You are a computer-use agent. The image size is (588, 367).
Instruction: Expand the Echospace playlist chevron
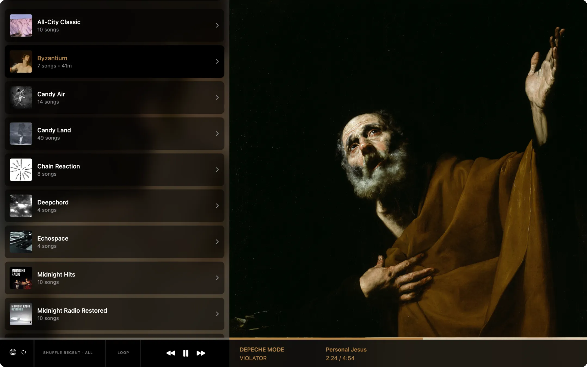(217, 242)
